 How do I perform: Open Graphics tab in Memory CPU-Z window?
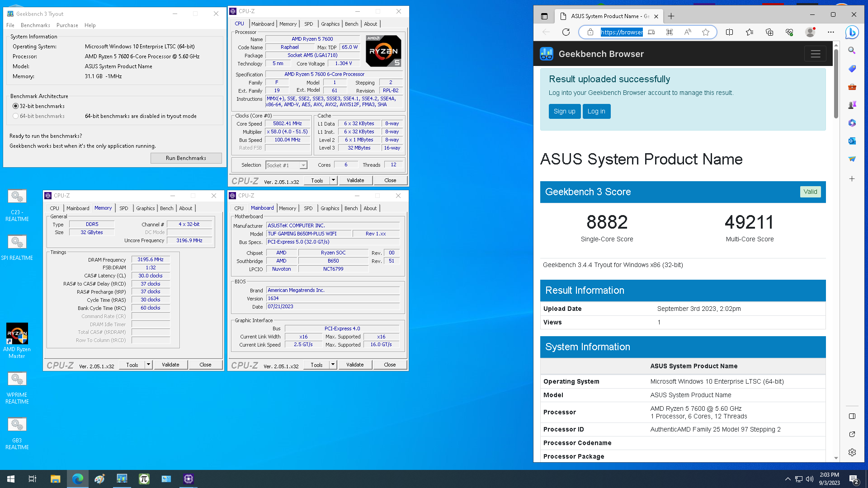(146, 208)
